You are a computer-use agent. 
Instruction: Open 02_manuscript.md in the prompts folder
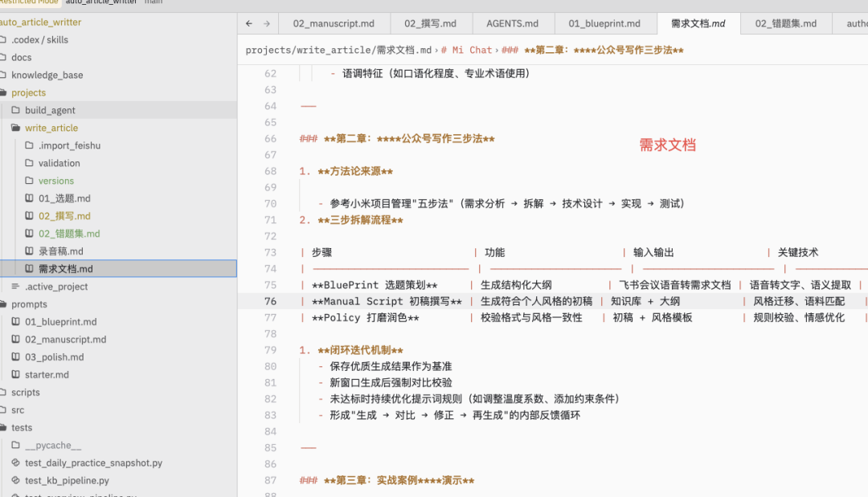(x=65, y=339)
